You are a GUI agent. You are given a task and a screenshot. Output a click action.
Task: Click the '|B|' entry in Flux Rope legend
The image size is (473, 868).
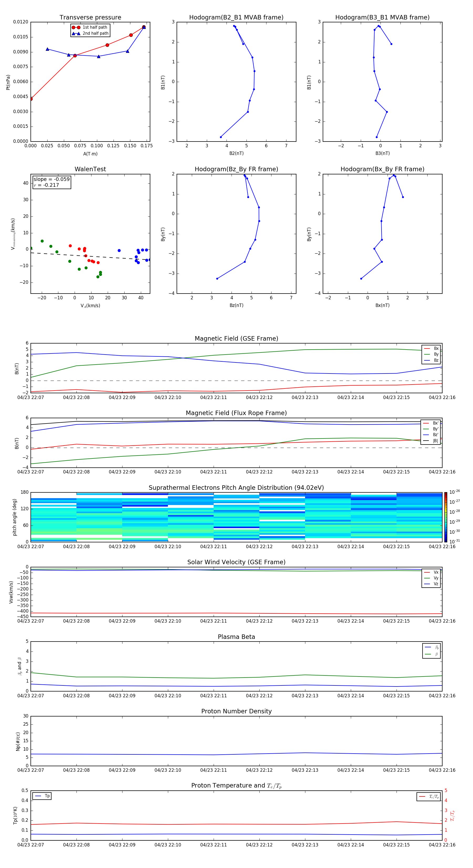(431, 441)
